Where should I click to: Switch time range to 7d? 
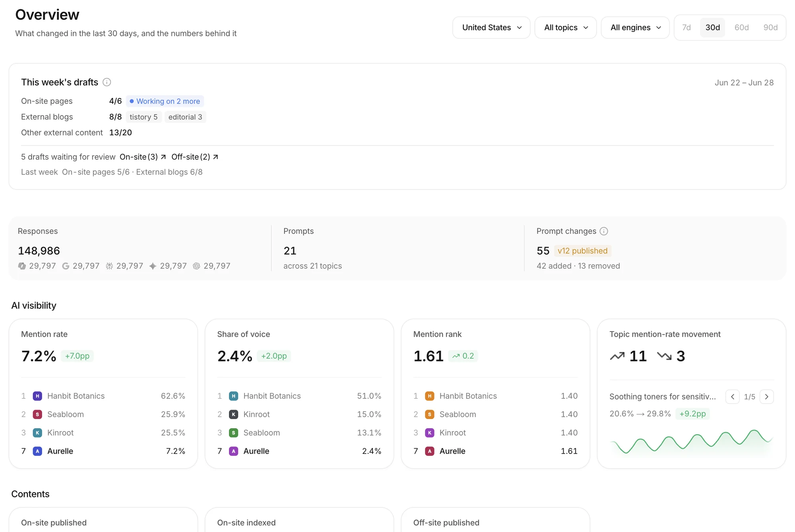[686, 27]
